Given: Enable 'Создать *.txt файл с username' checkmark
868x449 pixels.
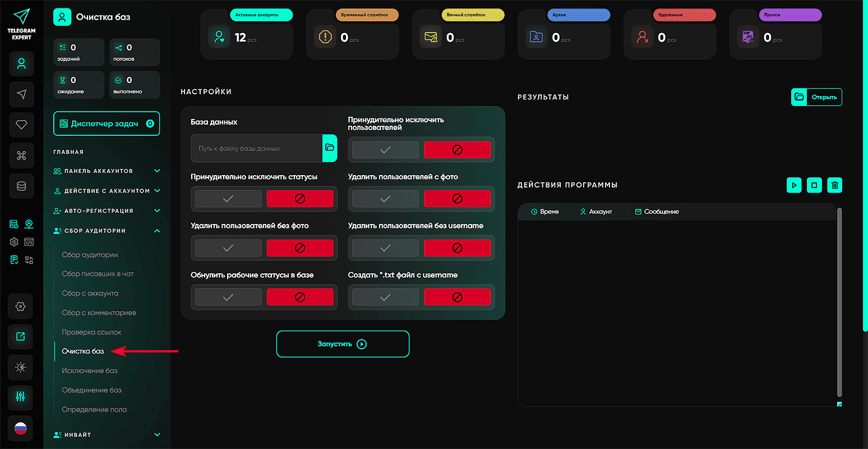Looking at the screenshot, I should 385,297.
